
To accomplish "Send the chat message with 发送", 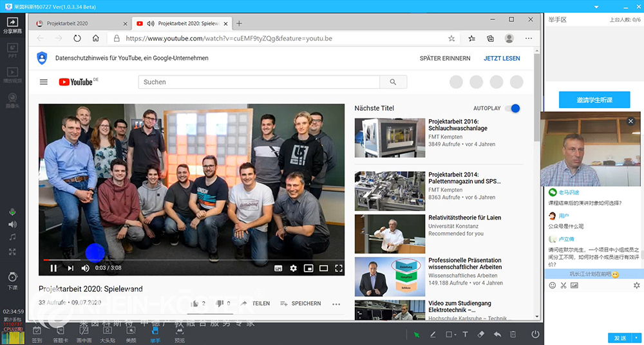I will [x=620, y=338].
